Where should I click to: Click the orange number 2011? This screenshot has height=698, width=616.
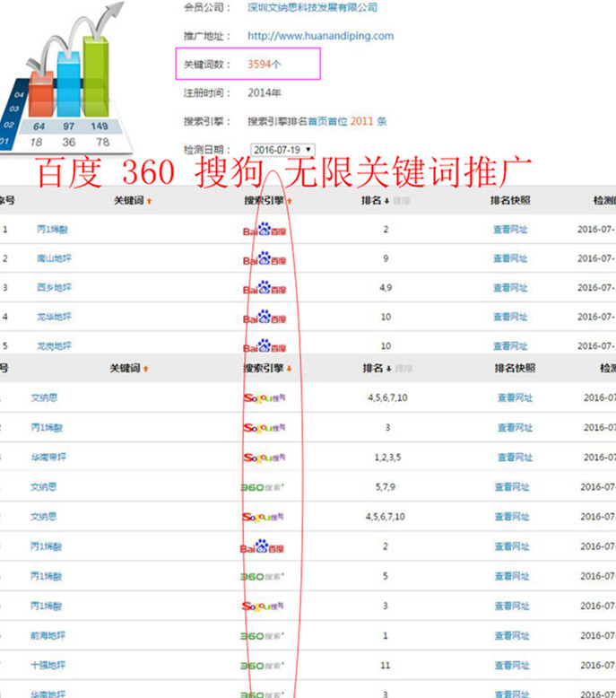(x=361, y=121)
